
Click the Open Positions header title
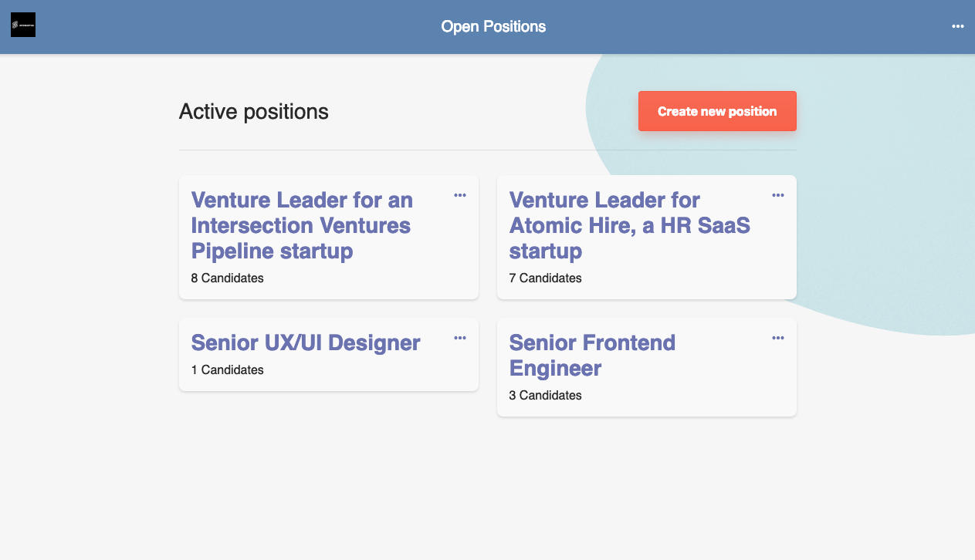(493, 26)
